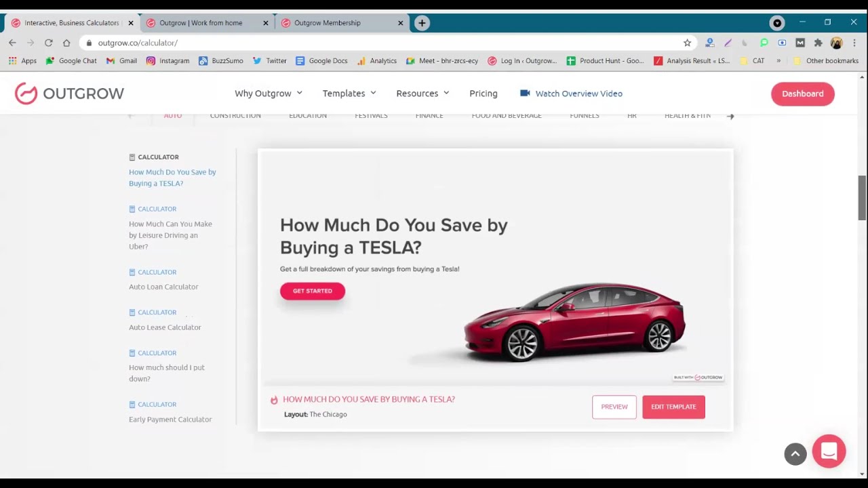Close the Interactive Business Calculators tab
This screenshot has height=488, width=868.
coord(131,23)
